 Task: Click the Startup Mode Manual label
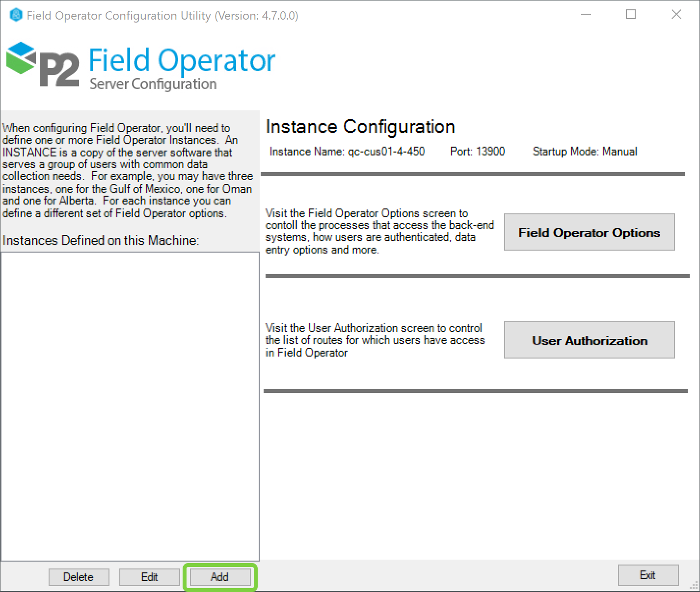tap(584, 152)
